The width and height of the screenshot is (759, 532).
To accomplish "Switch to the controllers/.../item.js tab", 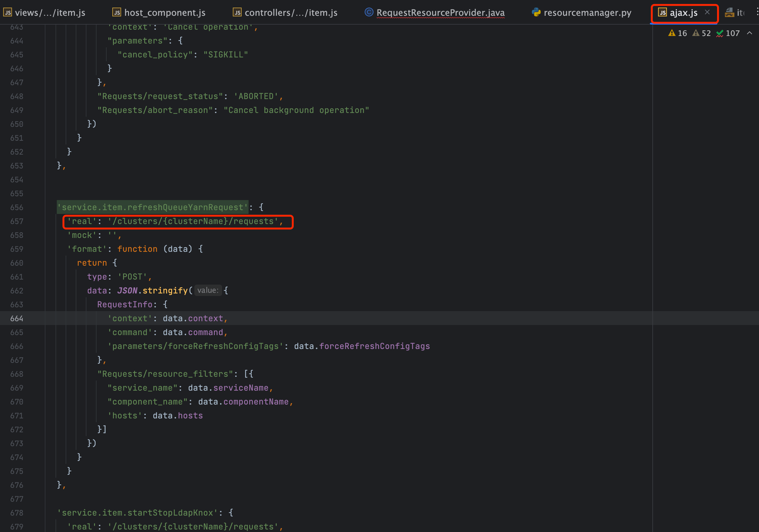I will 285,13.
